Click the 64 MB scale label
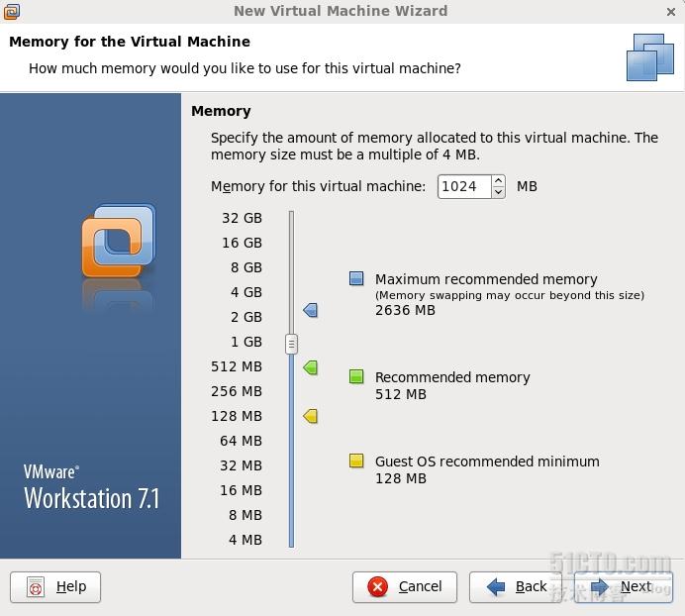This screenshot has width=685, height=616. pos(242,441)
